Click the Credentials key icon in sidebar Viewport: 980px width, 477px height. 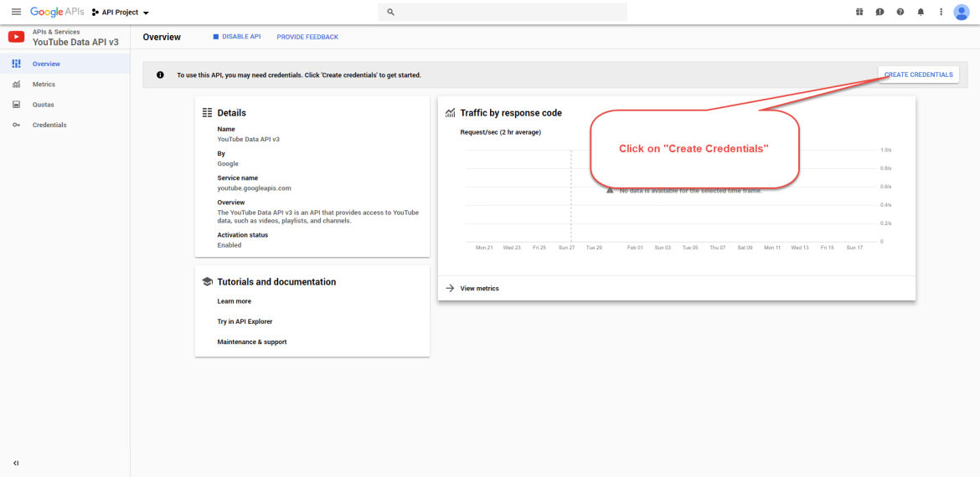point(17,125)
